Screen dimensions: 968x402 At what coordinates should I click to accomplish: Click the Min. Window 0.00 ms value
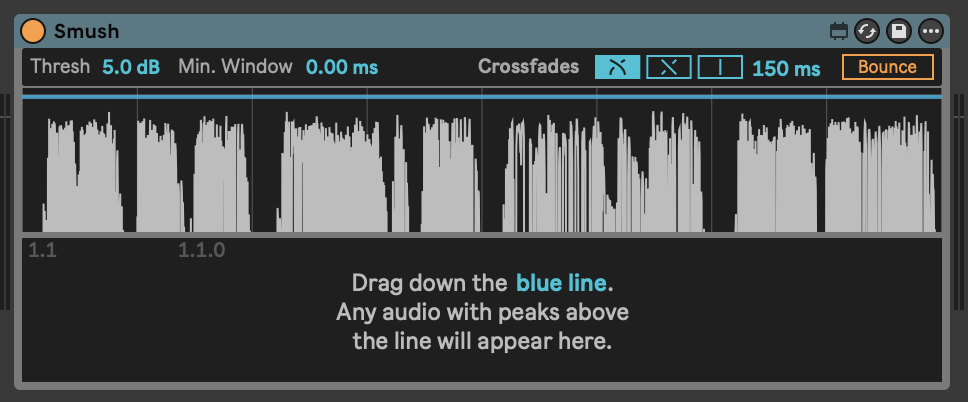342,68
